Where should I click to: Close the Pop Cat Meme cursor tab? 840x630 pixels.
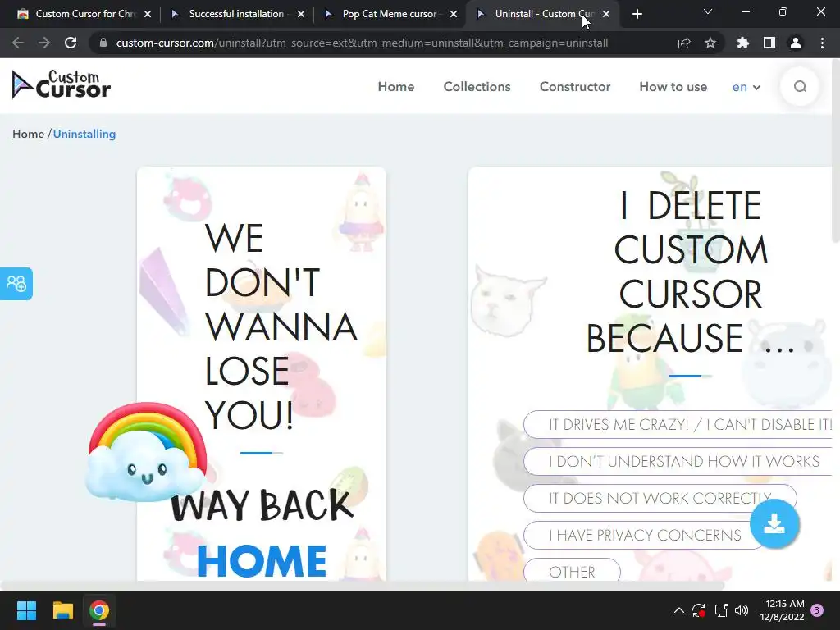pos(454,15)
